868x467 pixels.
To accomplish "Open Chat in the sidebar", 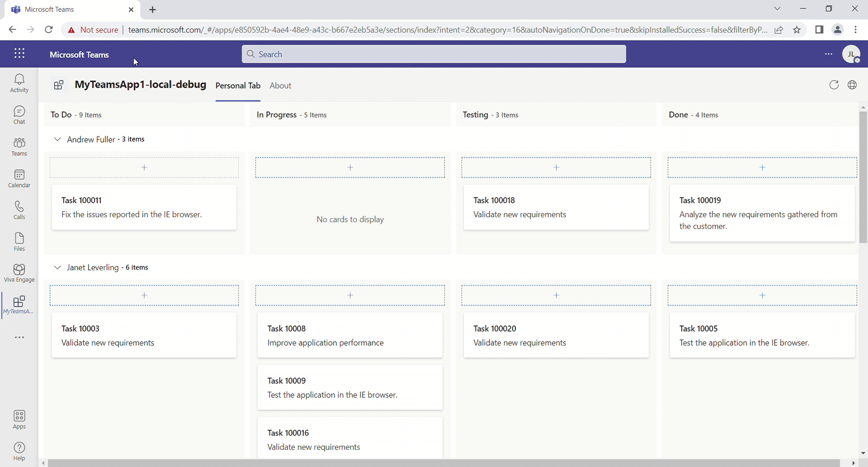I will point(19,115).
